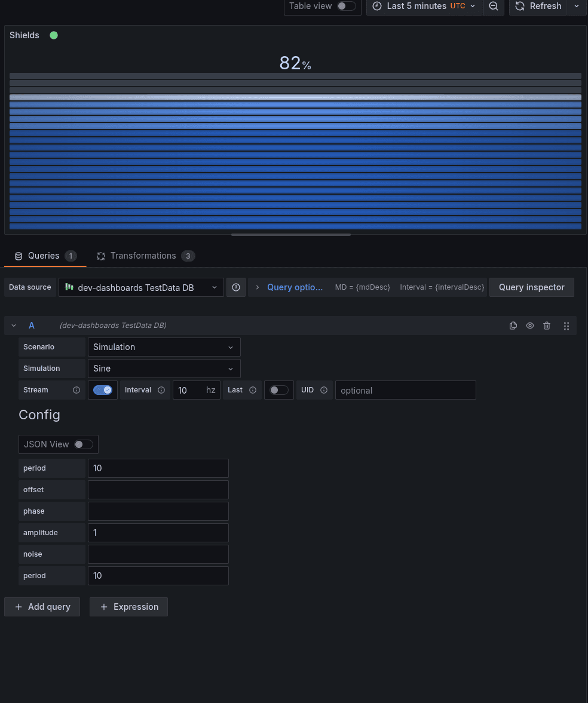The image size is (588, 703).
Task: Open TestData DB help via question mark icon
Action: tap(235, 287)
